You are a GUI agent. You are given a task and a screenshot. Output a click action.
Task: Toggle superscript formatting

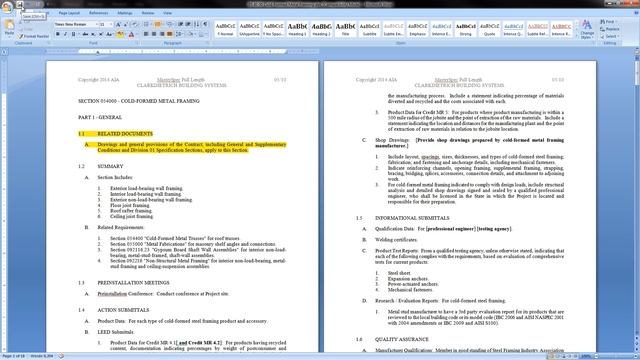[x=101, y=34]
